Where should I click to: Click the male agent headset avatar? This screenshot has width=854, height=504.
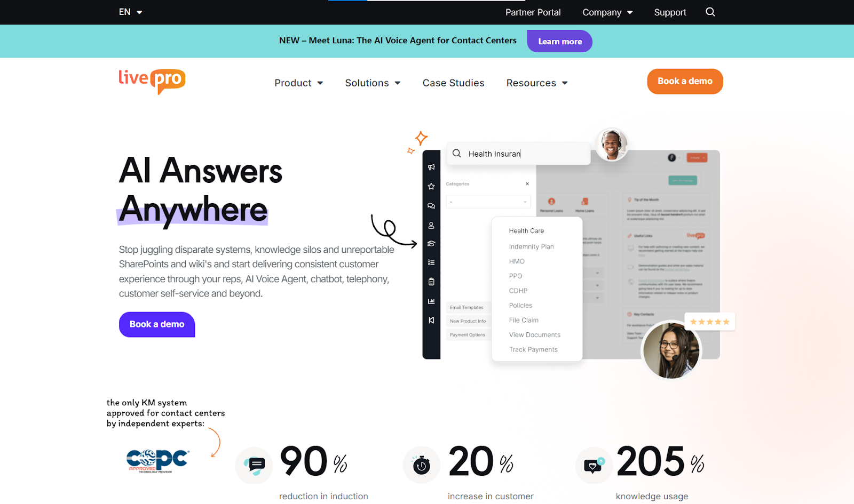(x=612, y=145)
